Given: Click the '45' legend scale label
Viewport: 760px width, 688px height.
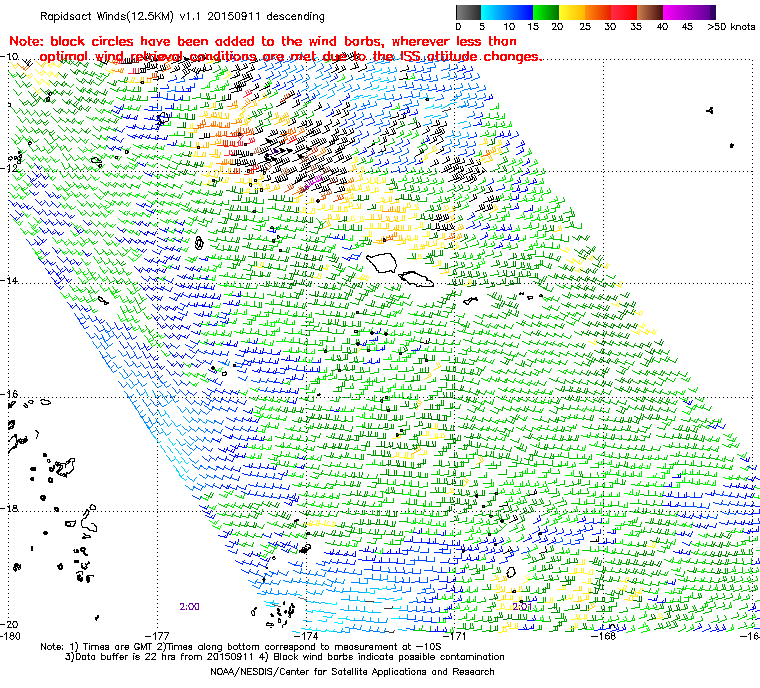Looking at the screenshot, I should 687,27.
